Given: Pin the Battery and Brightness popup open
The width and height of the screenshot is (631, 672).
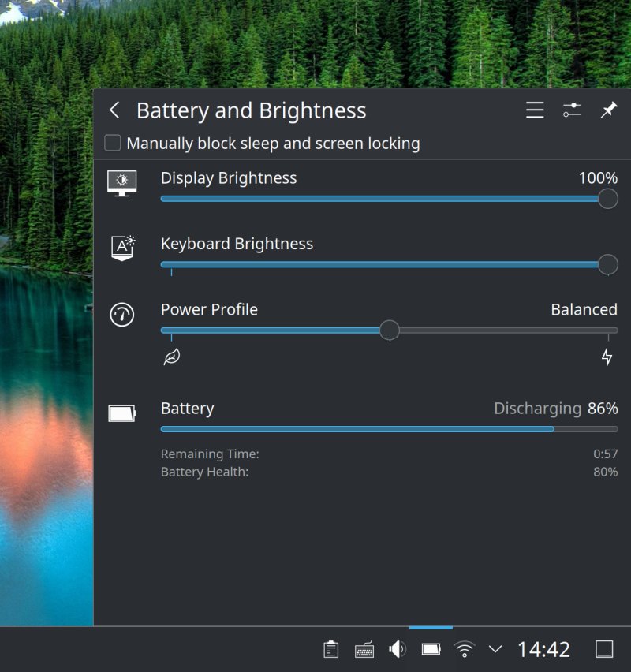Looking at the screenshot, I should [x=608, y=110].
